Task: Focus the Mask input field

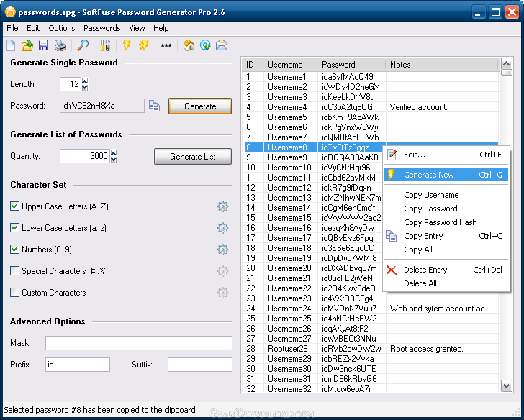Action: (139, 343)
